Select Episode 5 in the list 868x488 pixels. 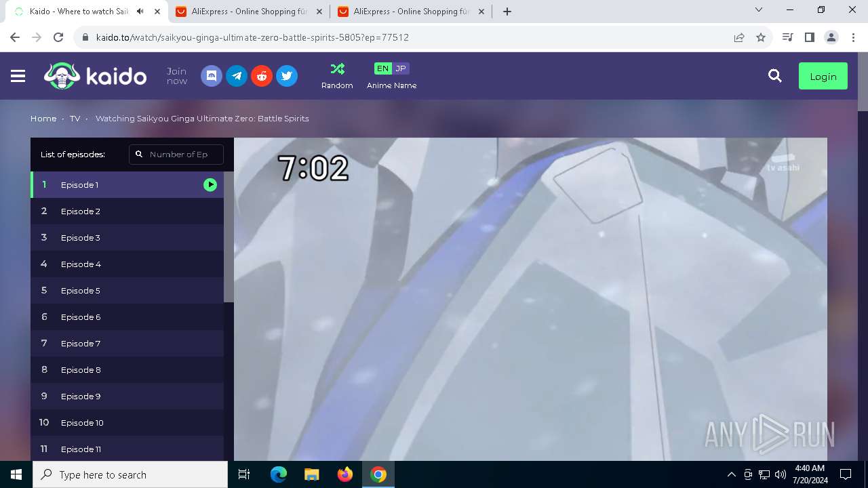(x=127, y=290)
